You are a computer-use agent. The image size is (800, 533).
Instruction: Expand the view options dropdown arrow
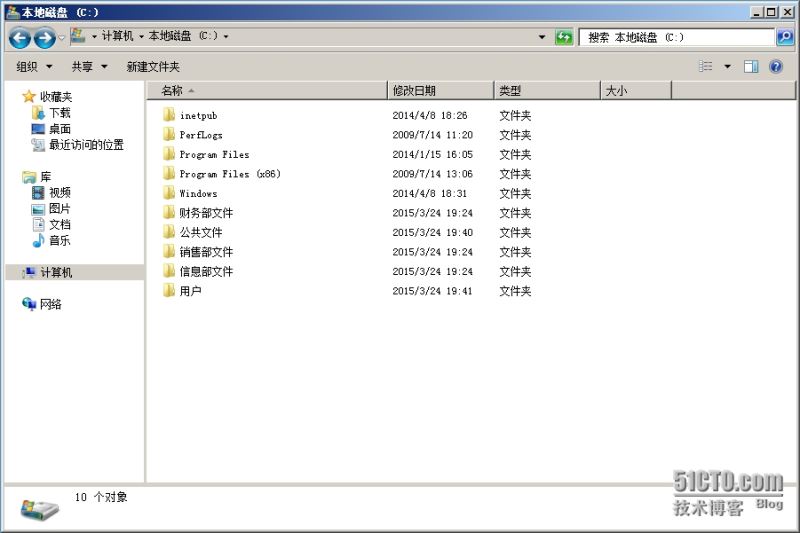tap(727, 67)
